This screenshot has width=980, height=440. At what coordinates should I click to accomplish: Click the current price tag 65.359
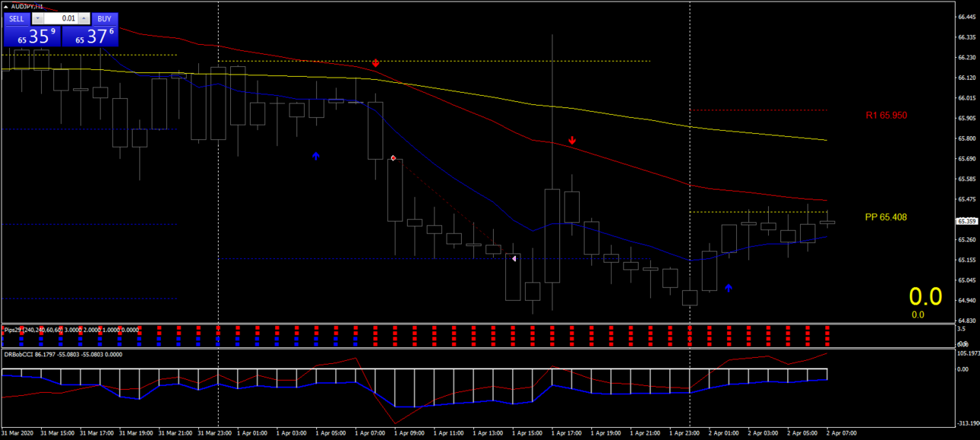click(x=967, y=221)
